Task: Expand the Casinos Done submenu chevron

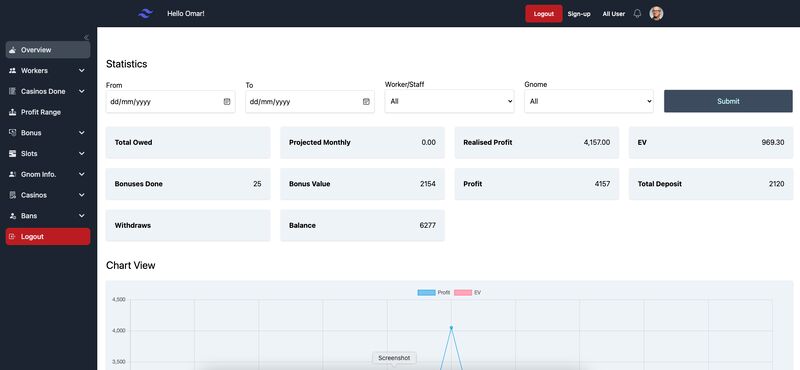Action: click(82, 91)
